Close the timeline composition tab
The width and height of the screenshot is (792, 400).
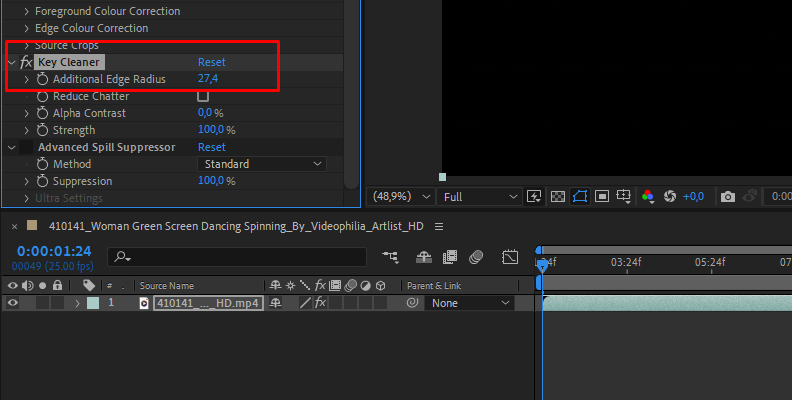click(x=14, y=226)
